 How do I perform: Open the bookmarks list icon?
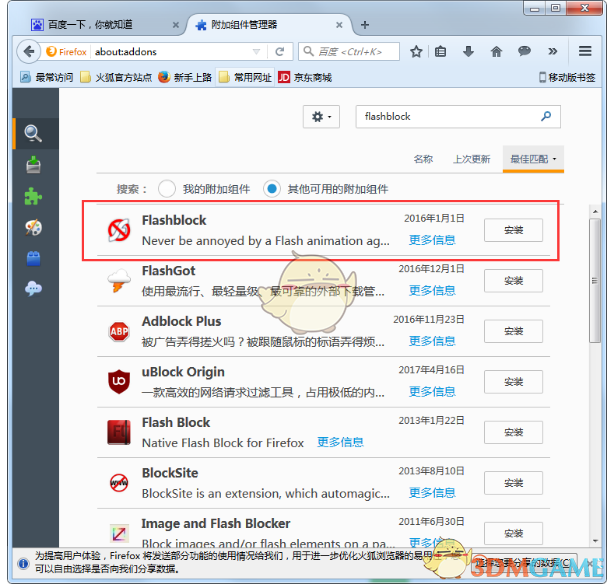point(440,51)
